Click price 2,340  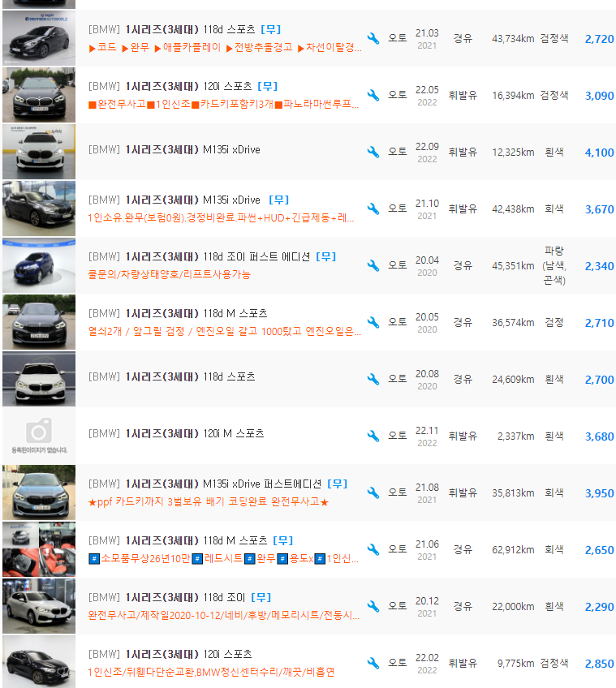point(599,266)
